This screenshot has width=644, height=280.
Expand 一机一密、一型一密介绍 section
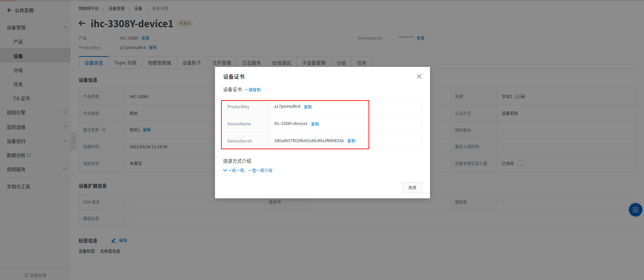(x=248, y=170)
